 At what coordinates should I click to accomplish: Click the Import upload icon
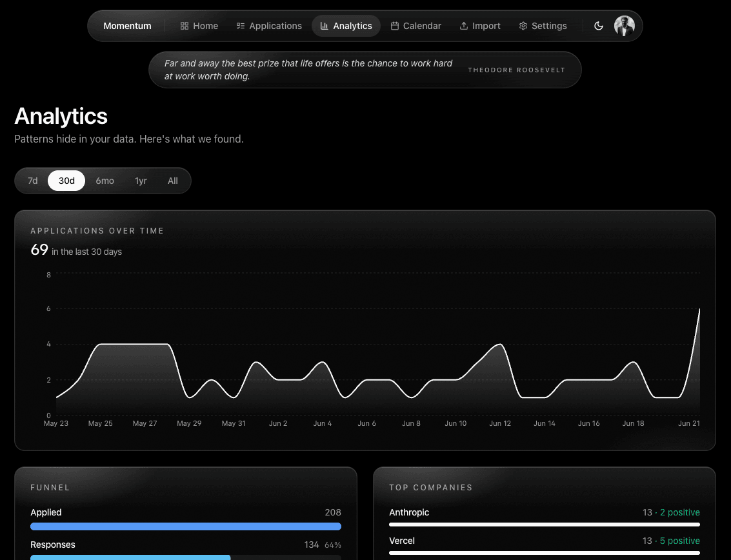[x=463, y=26]
